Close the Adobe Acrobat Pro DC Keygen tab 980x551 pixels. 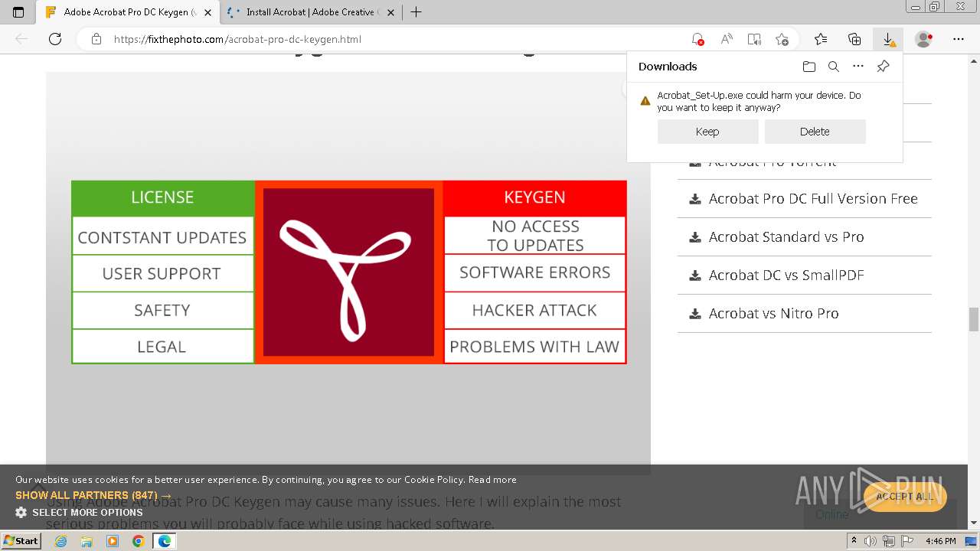[207, 12]
